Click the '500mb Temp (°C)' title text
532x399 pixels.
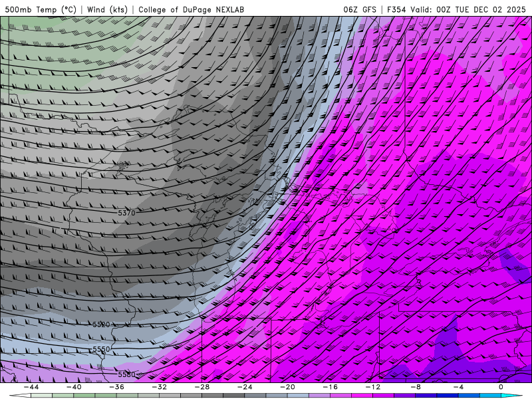tap(41, 9)
